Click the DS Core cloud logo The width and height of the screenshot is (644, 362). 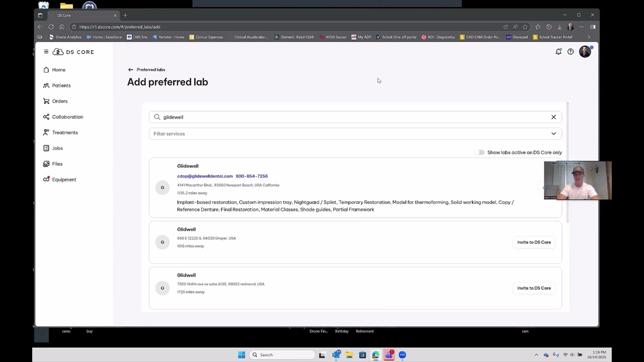[x=58, y=52]
